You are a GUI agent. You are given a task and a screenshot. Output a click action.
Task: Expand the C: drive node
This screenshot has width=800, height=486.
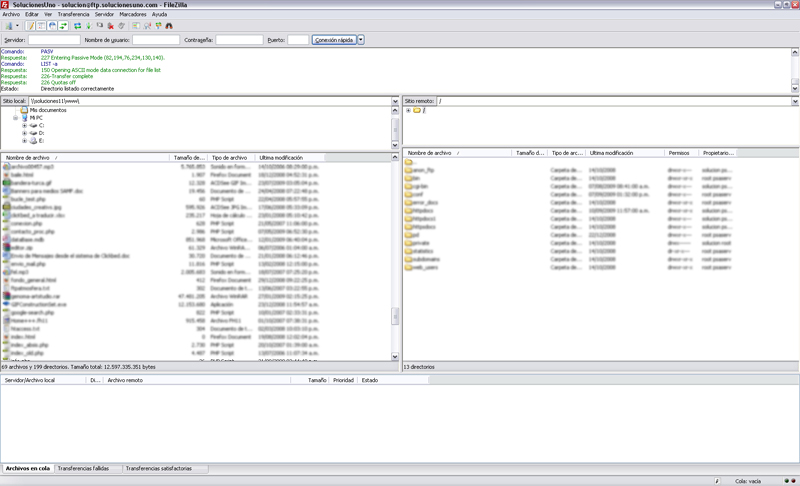click(x=24, y=125)
